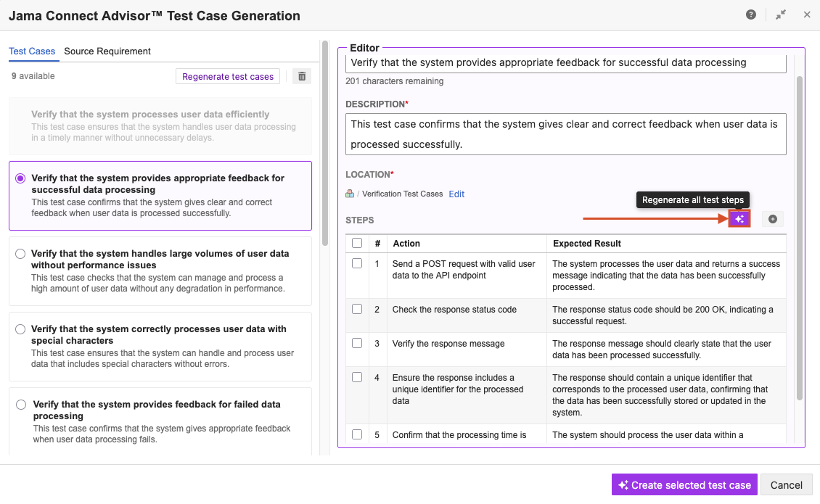Screen dimensions: 820x504
Task: Open the Test Cases tab
Action: [x=32, y=51]
